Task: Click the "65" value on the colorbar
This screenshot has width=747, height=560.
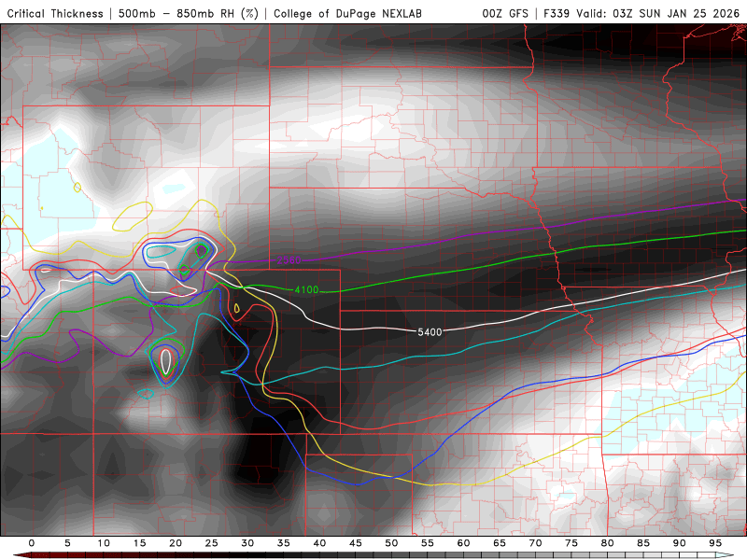Action: [x=500, y=543]
